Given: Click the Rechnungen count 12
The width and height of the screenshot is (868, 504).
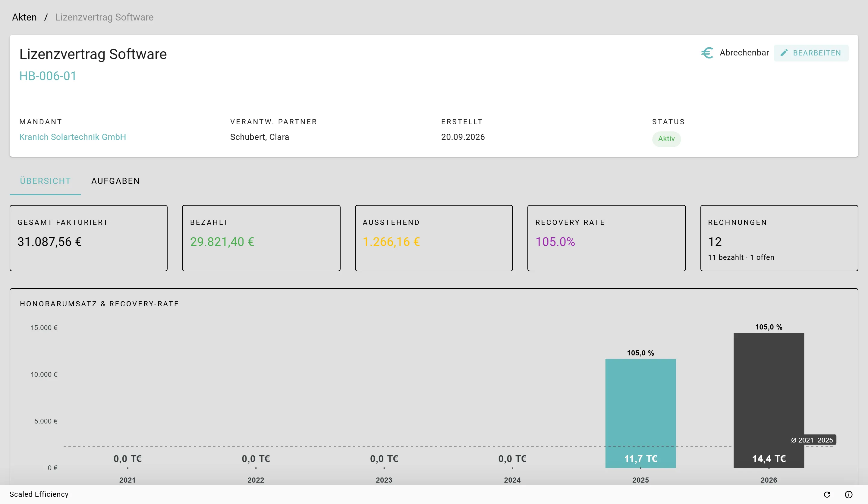Looking at the screenshot, I should point(715,242).
